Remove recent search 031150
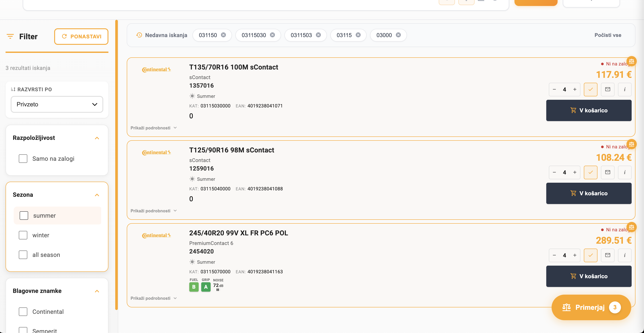The image size is (644, 333). 223,35
